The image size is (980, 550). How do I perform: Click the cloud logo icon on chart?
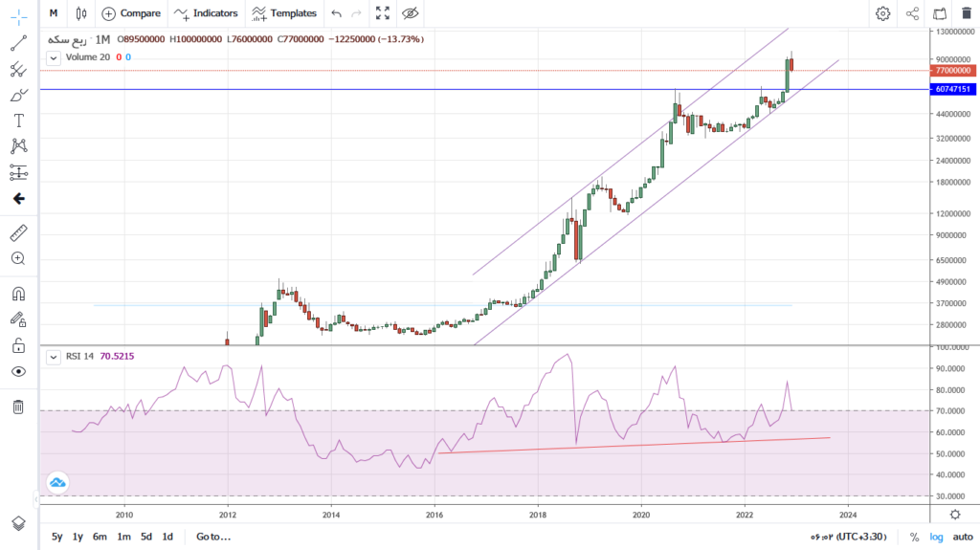(57, 482)
